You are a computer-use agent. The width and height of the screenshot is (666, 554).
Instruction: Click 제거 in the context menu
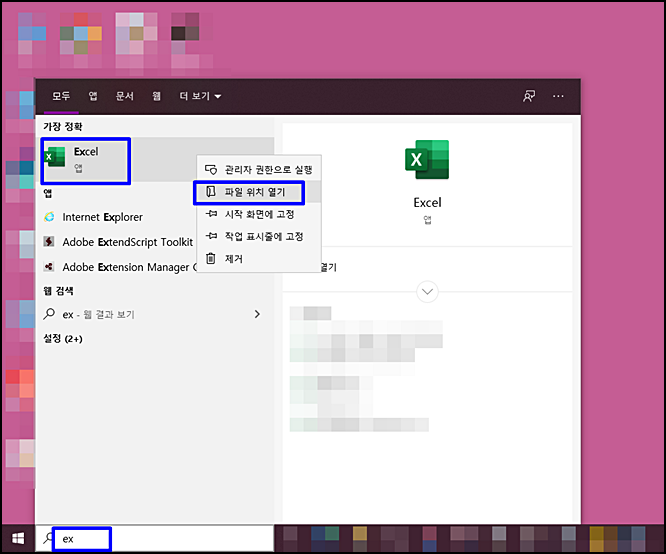click(259, 258)
